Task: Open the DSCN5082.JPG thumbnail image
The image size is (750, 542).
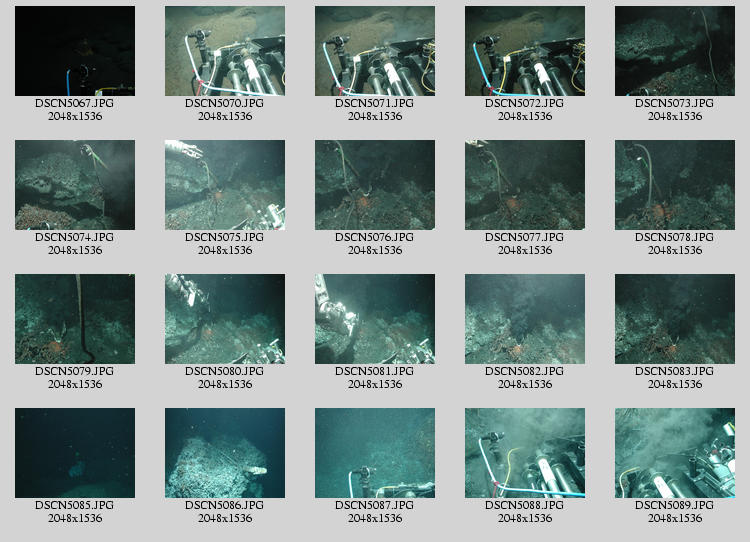Action: [x=525, y=319]
